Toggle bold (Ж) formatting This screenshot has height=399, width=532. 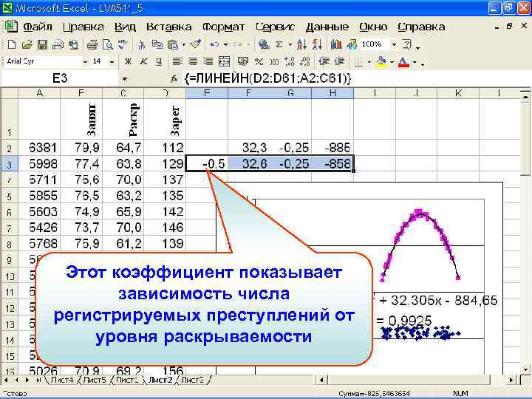(x=128, y=62)
